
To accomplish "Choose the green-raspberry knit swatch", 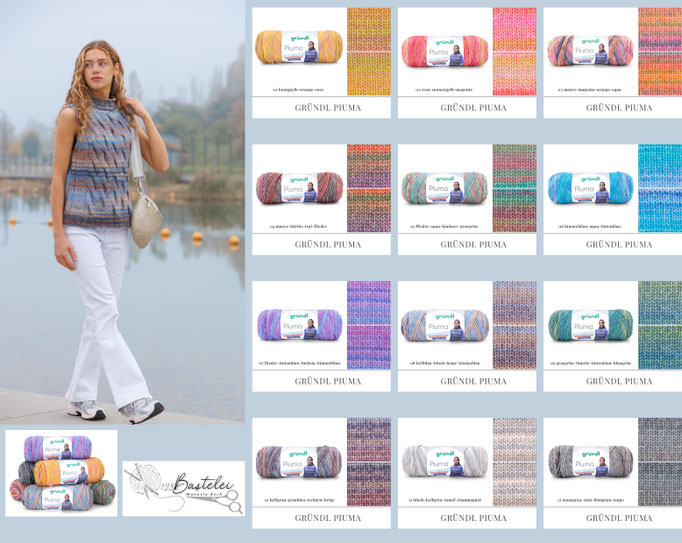I will [515, 188].
